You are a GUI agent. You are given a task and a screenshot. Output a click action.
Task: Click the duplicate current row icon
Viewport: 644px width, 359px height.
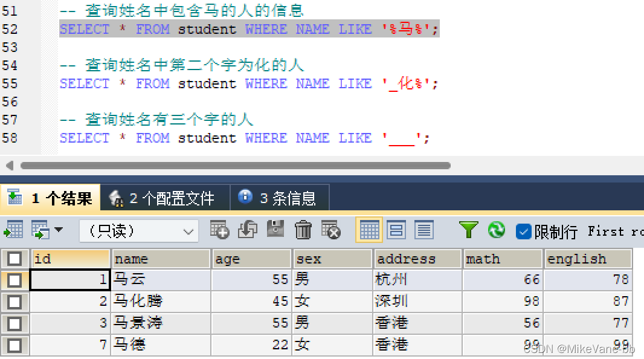248,230
